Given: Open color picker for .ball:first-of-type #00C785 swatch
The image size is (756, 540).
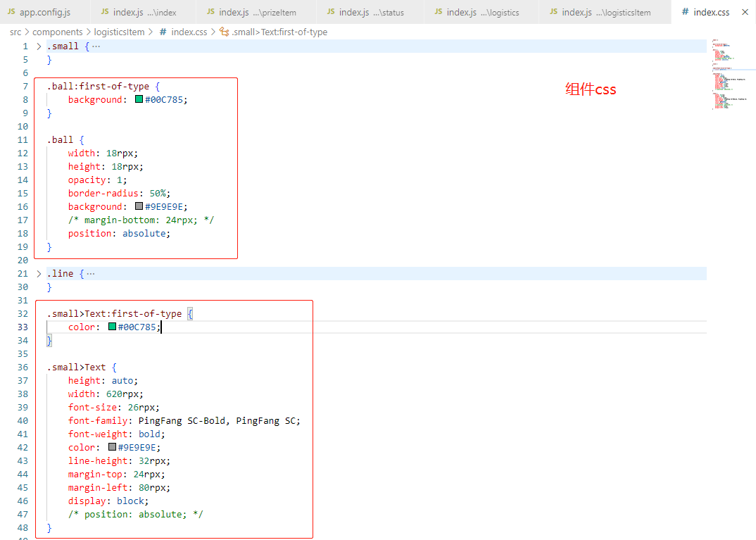Looking at the screenshot, I should click(139, 99).
